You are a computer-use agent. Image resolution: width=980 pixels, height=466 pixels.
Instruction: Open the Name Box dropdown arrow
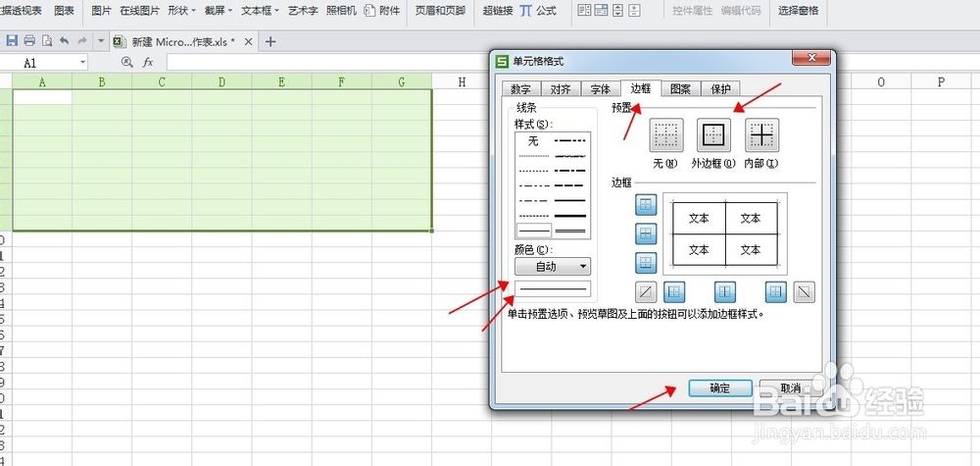(82, 63)
